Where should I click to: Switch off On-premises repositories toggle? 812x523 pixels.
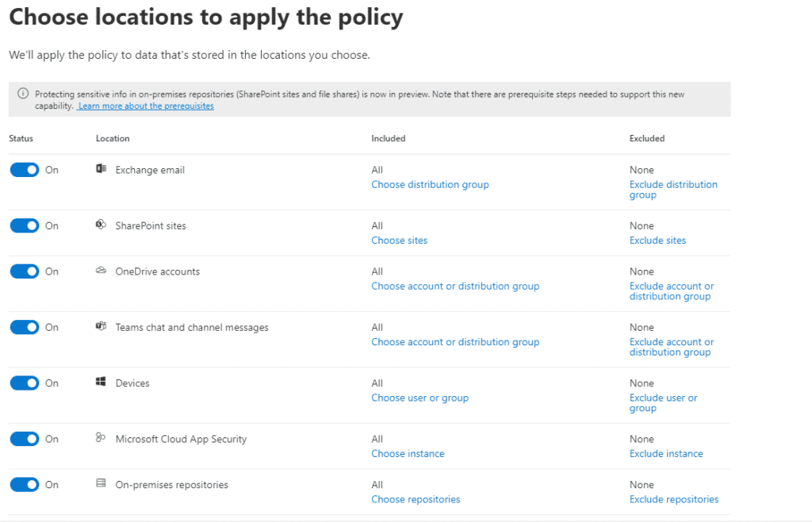[x=25, y=485]
